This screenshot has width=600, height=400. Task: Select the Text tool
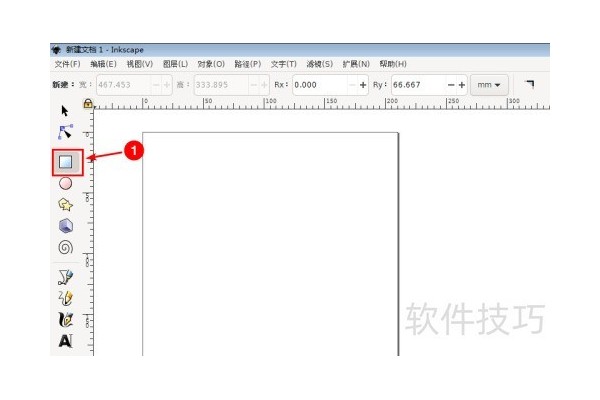click(65, 340)
